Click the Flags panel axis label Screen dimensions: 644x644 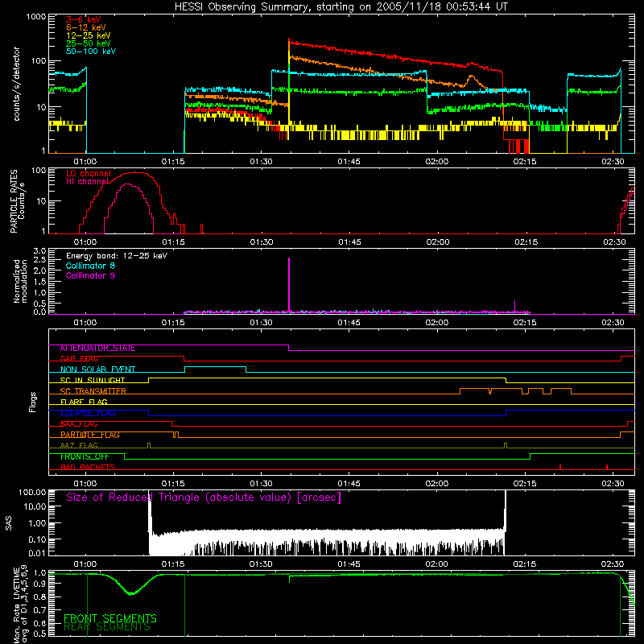33,402
